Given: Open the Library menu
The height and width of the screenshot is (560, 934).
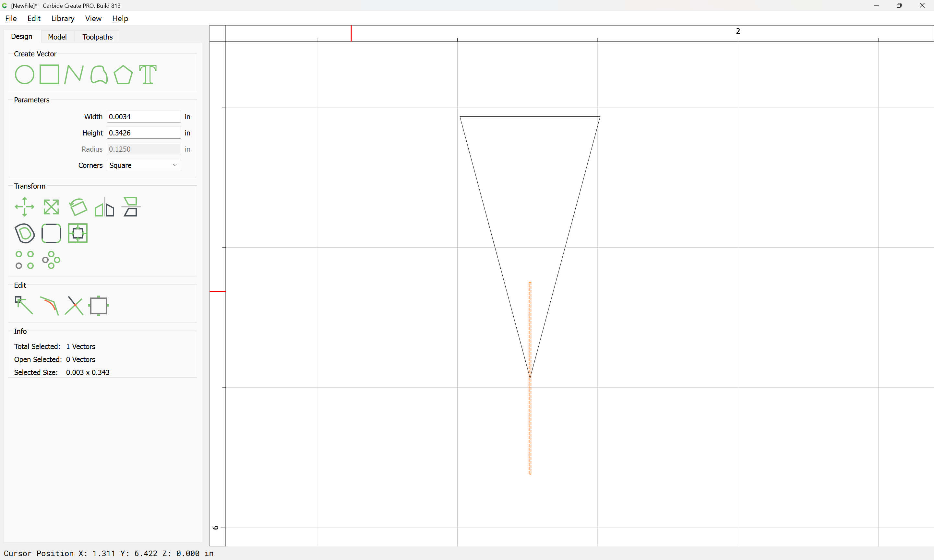Looking at the screenshot, I should (x=63, y=18).
